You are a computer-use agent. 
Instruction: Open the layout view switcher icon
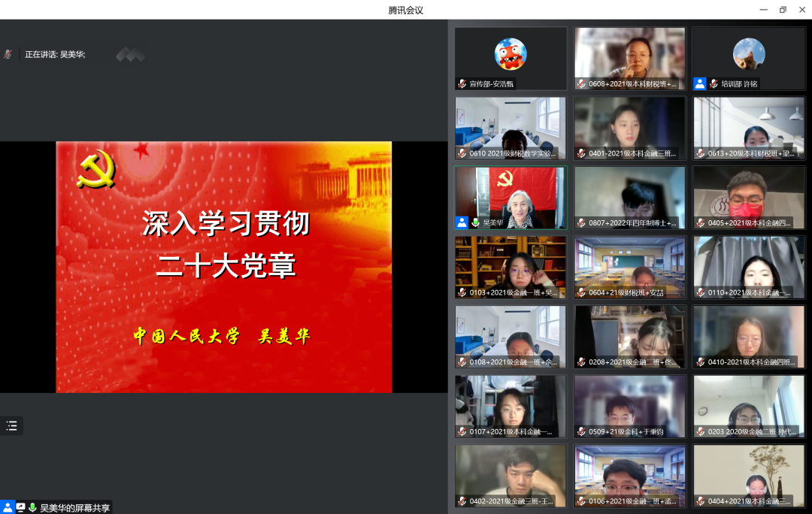coord(12,425)
